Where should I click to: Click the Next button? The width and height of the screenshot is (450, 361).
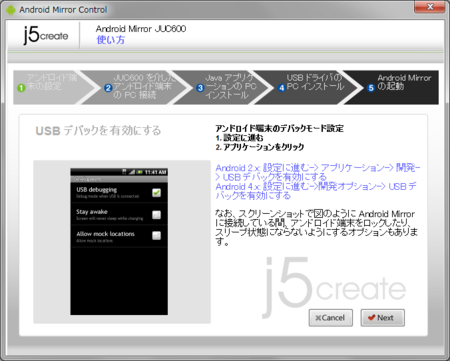pos(382,318)
